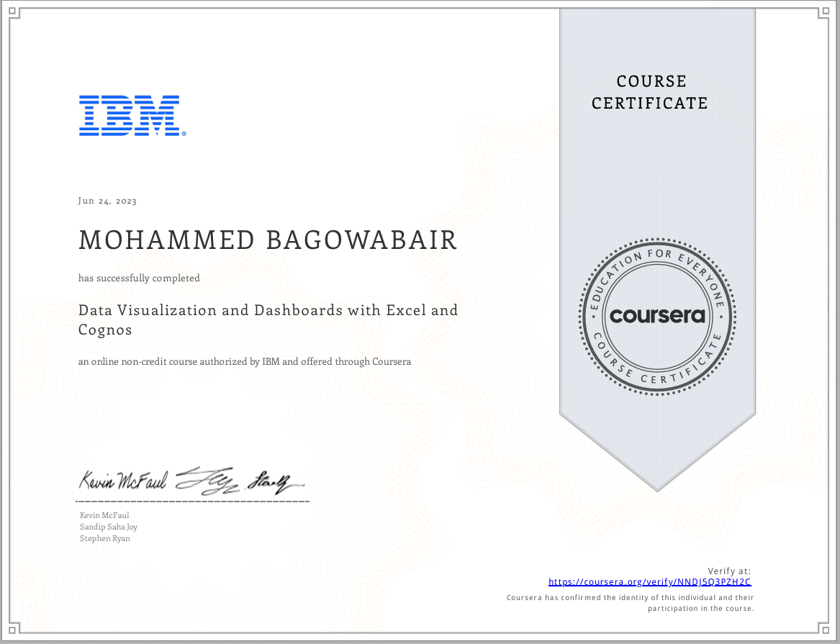840x644 pixels.
Task: Click the name Sandip Saha Joy
Action: [109, 527]
